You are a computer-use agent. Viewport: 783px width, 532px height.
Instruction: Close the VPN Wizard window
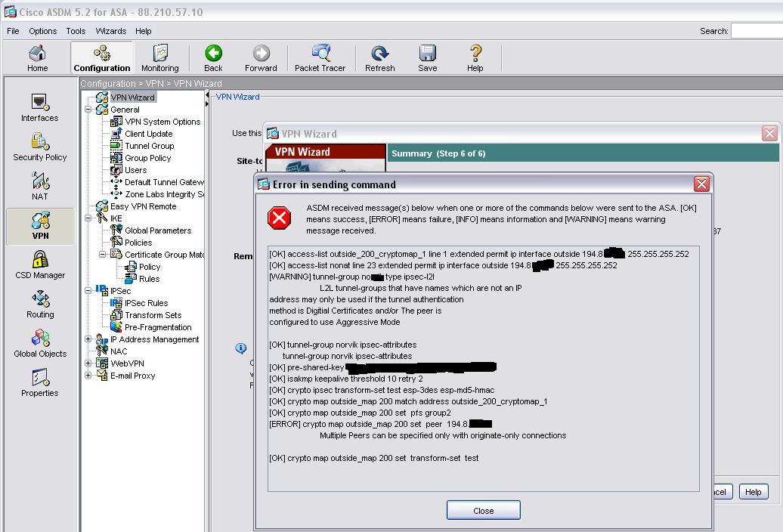[769, 133]
